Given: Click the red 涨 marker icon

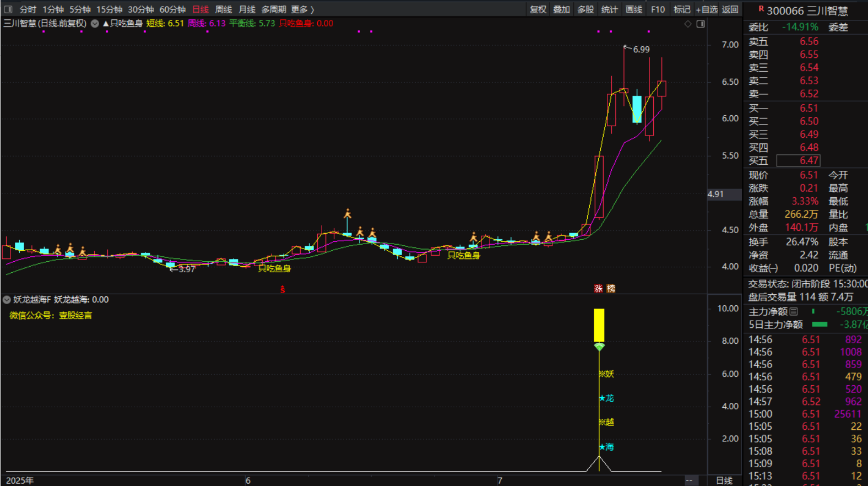Looking at the screenshot, I should (x=598, y=288).
